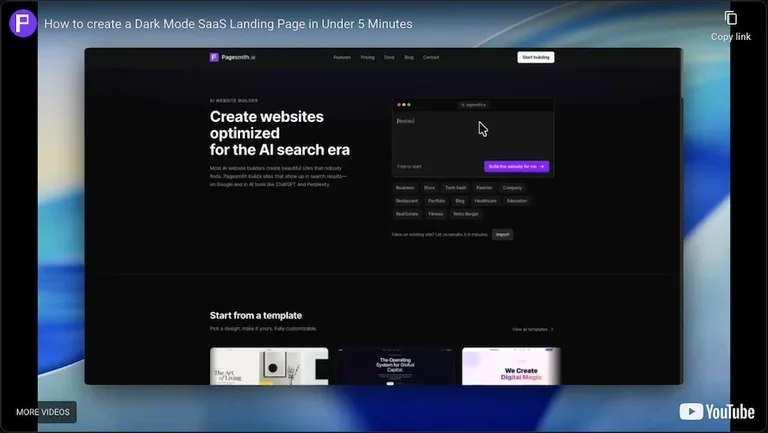This screenshot has width=768, height=433.
Task: Open the Pricing nav item
Action: 367,57
